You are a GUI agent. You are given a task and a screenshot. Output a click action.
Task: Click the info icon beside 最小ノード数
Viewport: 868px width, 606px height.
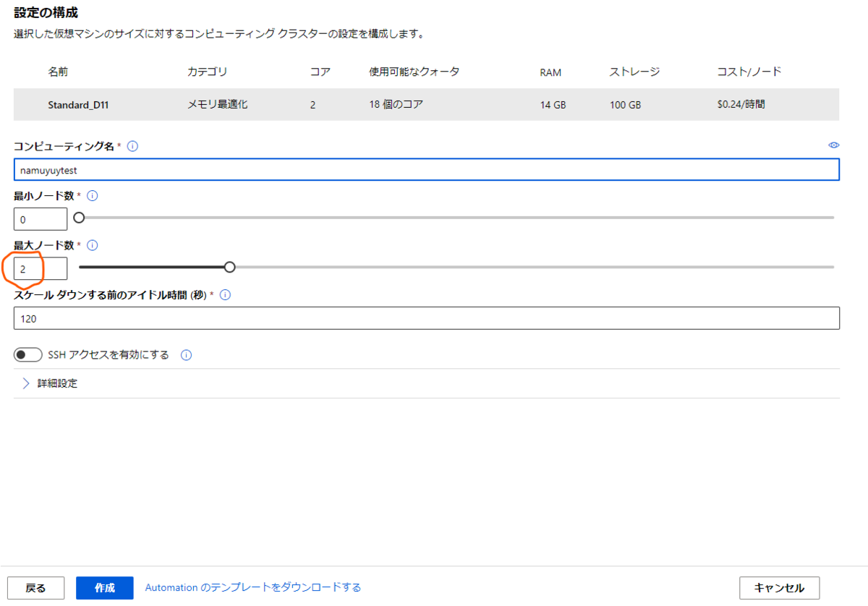[x=93, y=195]
